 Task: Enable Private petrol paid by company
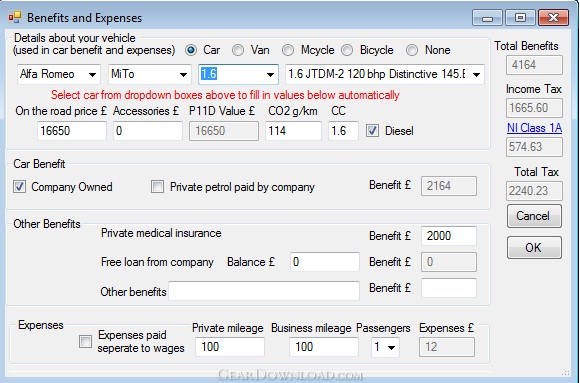pyautogui.click(x=157, y=187)
